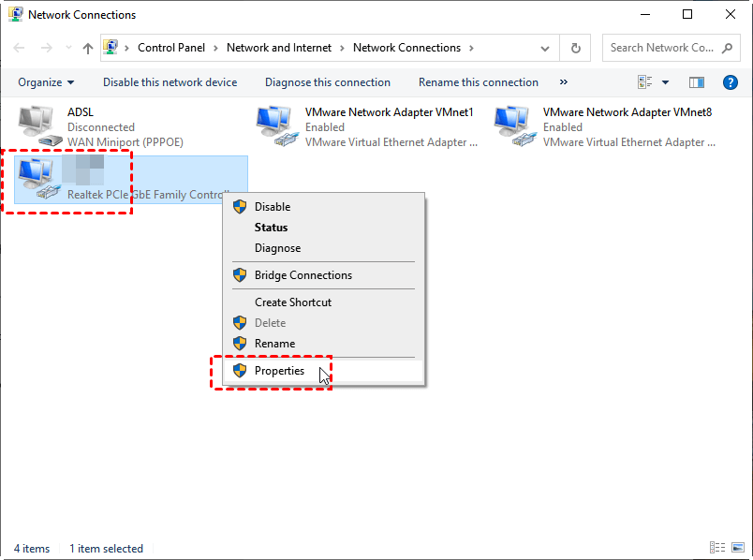
Task: Expand the chevron before Control Panel
Action: pos(126,48)
